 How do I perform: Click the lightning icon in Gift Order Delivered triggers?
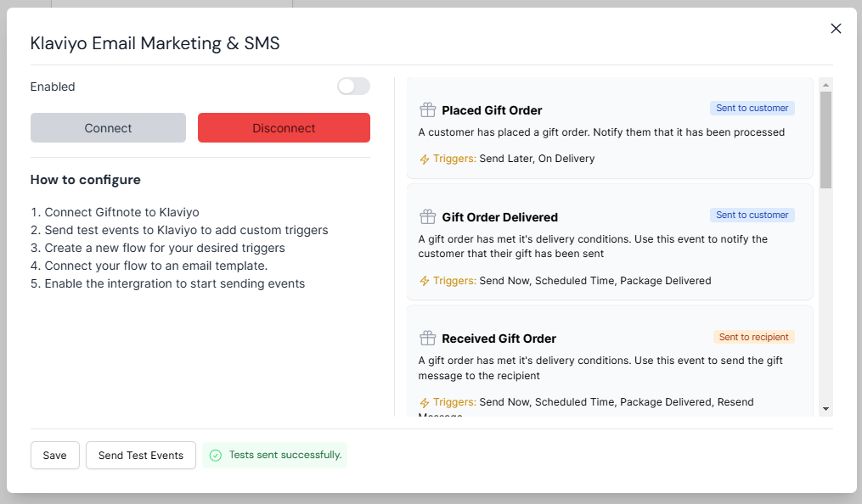click(425, 281)
